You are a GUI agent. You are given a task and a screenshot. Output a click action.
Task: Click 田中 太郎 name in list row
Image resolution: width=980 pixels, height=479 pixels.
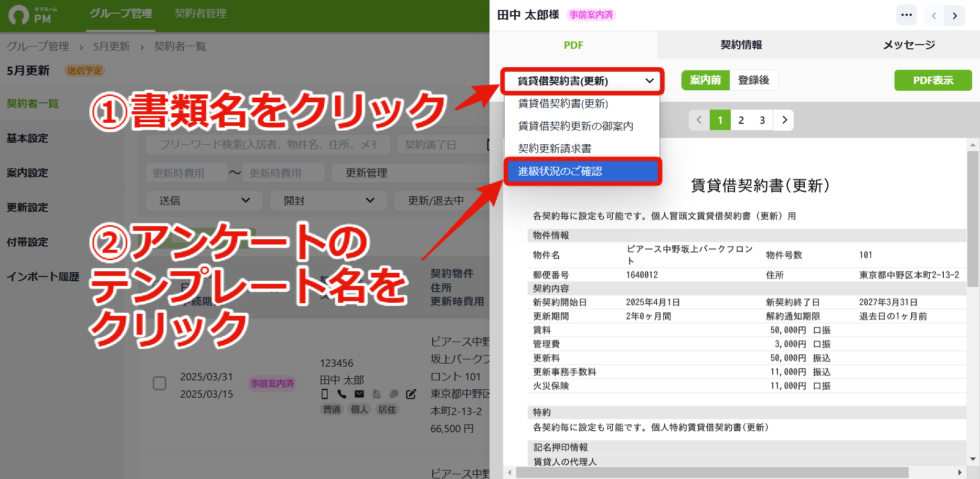(342, 380)
